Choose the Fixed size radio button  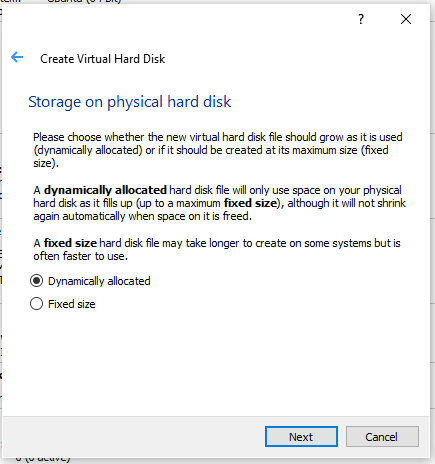point(36,304)
